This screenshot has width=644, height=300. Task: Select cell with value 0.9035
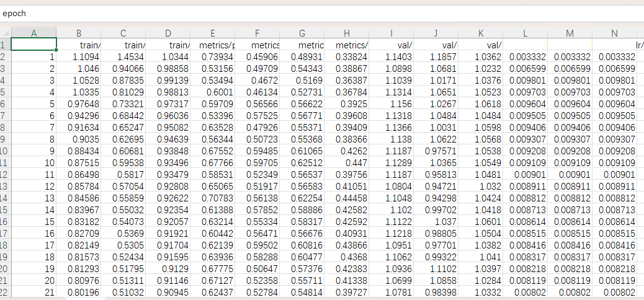coord(79,139)
